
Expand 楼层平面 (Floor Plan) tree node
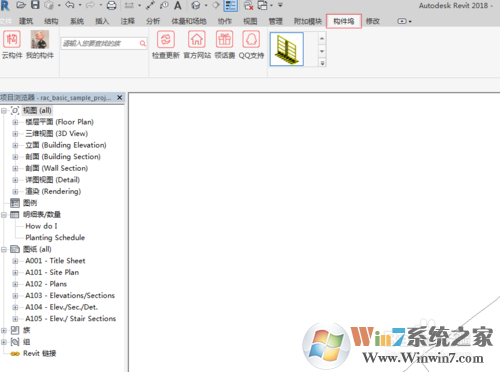point(15,122)
